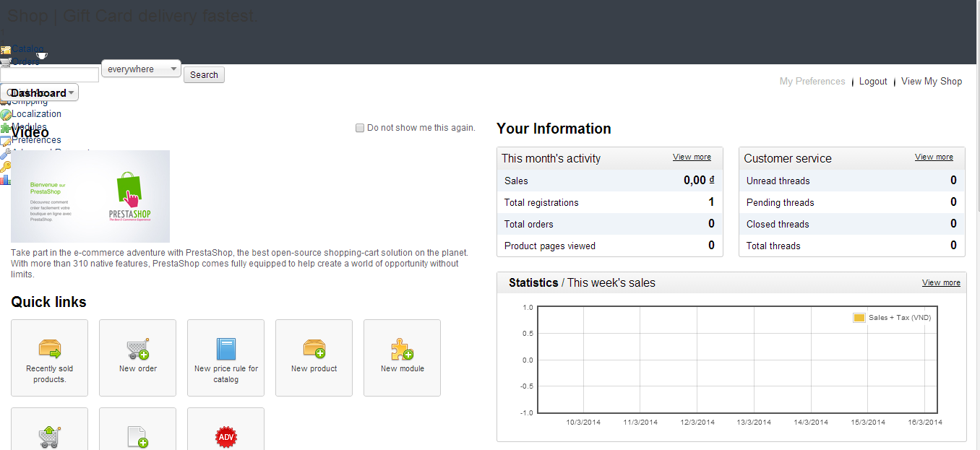The height and width of the screenshot is (450, 980).
Task: Click the Search button
Action: pyautogui.click(x=204, y=74)
